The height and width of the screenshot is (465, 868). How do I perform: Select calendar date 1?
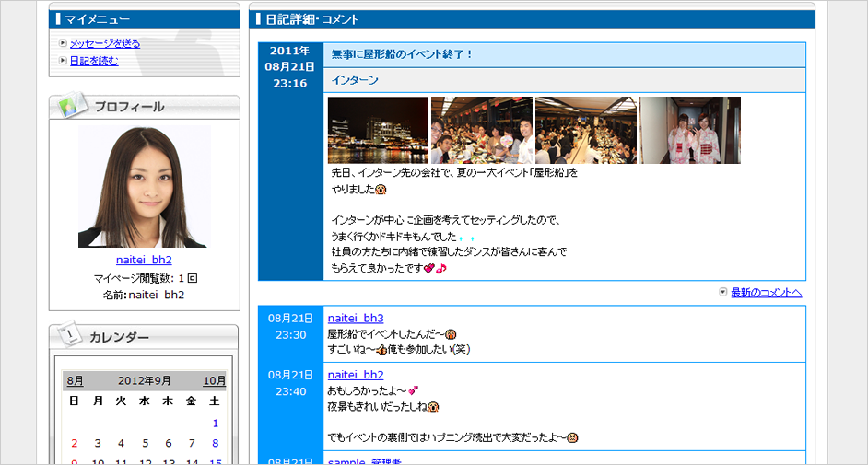point(216,424)
